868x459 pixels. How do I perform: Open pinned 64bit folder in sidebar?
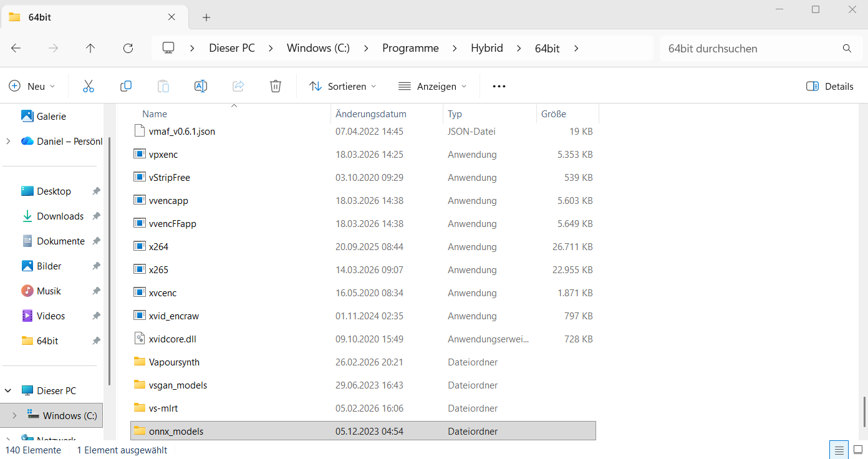pyautogui.click(x=47, y=341)
